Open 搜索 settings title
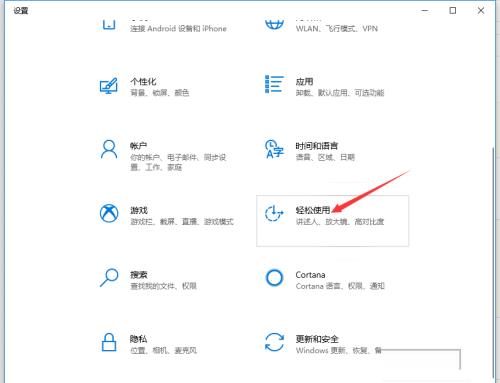 (139, 275)
